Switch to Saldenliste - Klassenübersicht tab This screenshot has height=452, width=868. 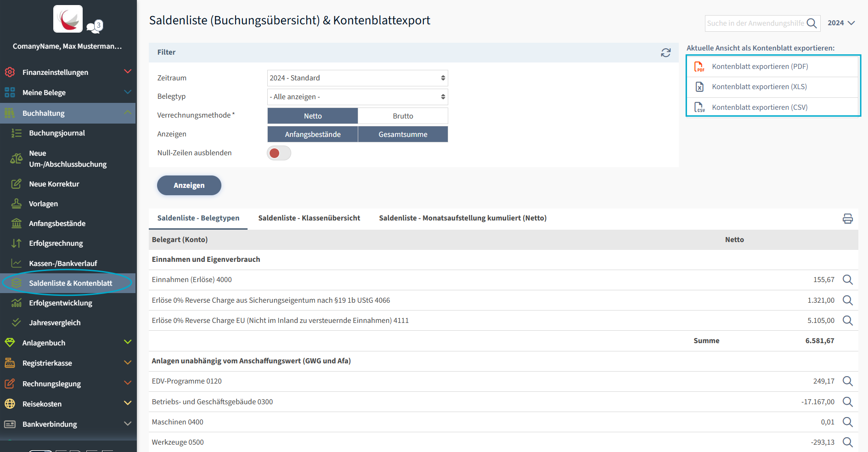[x=309, y=218]
